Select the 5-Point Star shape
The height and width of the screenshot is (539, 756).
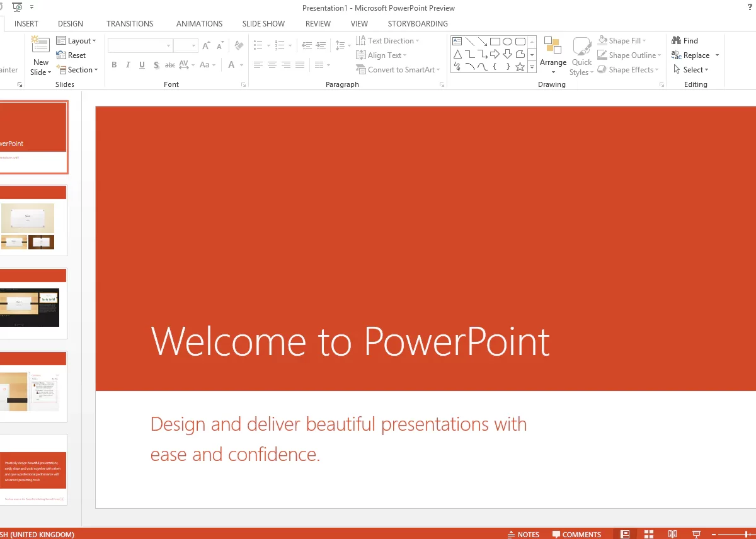click(520, 67)
